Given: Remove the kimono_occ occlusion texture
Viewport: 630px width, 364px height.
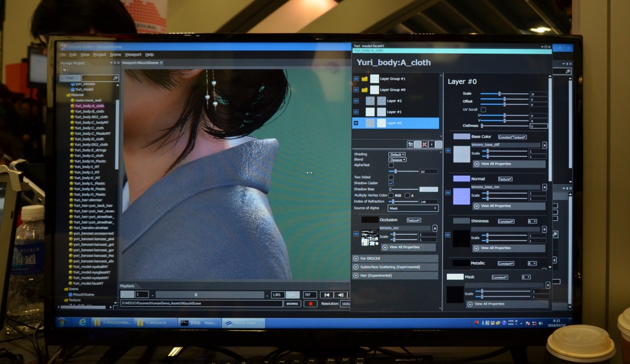Looking at the screenshot, I should click(435, 228).
